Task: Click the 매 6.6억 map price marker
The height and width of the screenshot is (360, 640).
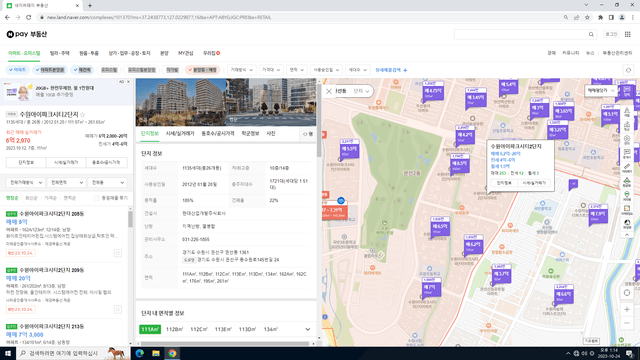Action: pyautogui.click(x=564, y=294)
